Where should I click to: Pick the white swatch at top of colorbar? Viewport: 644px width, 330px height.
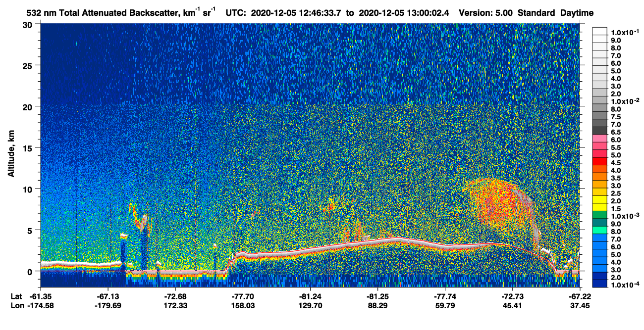click(599, 31)
